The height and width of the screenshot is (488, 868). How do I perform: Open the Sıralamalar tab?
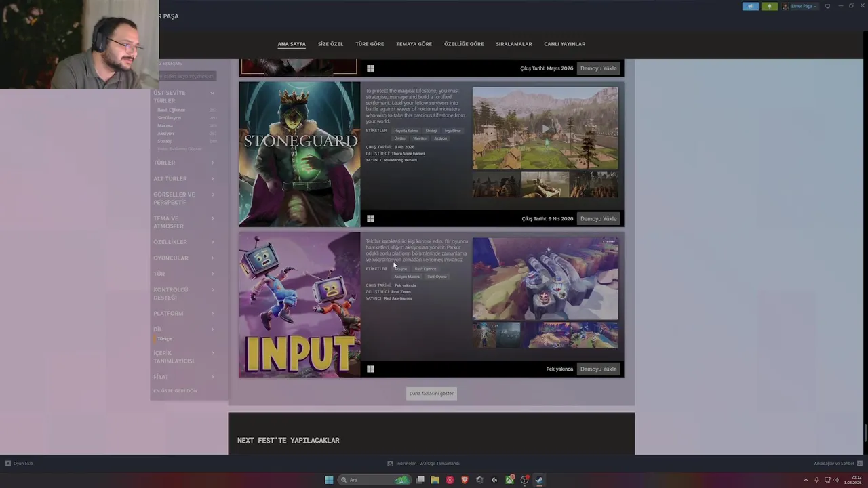[x=514, y=44]
